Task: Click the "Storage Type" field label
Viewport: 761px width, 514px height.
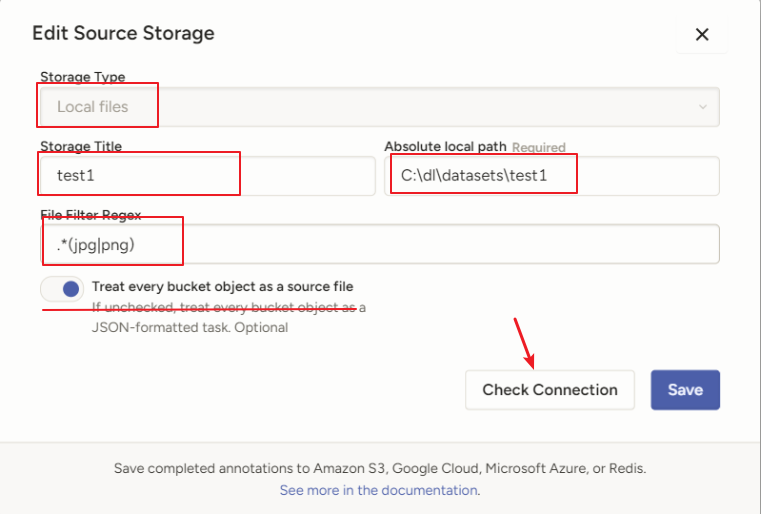Action: pos(82,77)
